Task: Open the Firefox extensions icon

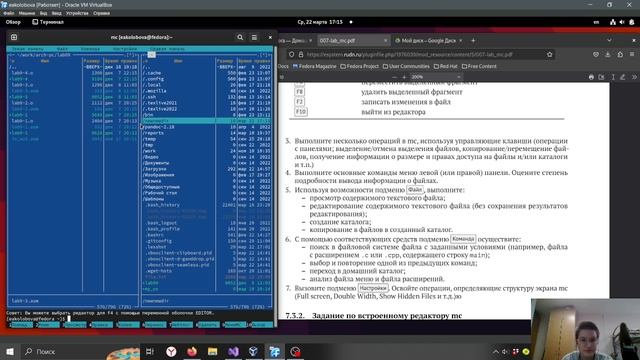Action: (x=620, y=54)
